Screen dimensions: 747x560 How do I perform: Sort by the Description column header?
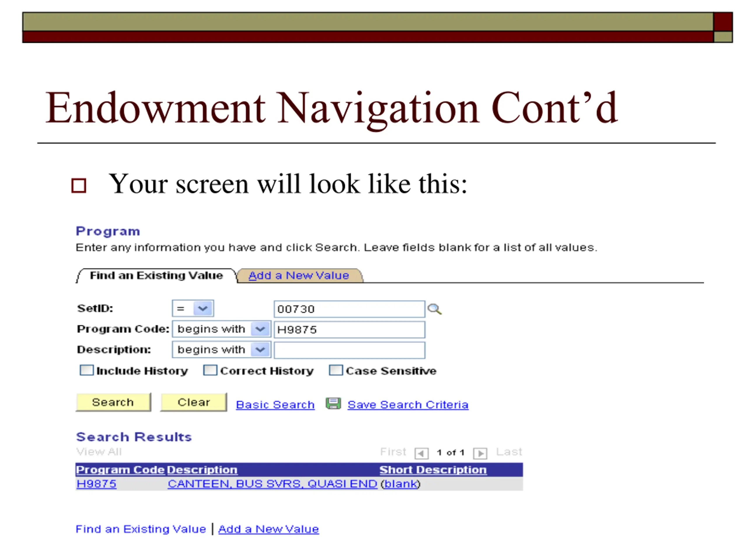[202, 470]
